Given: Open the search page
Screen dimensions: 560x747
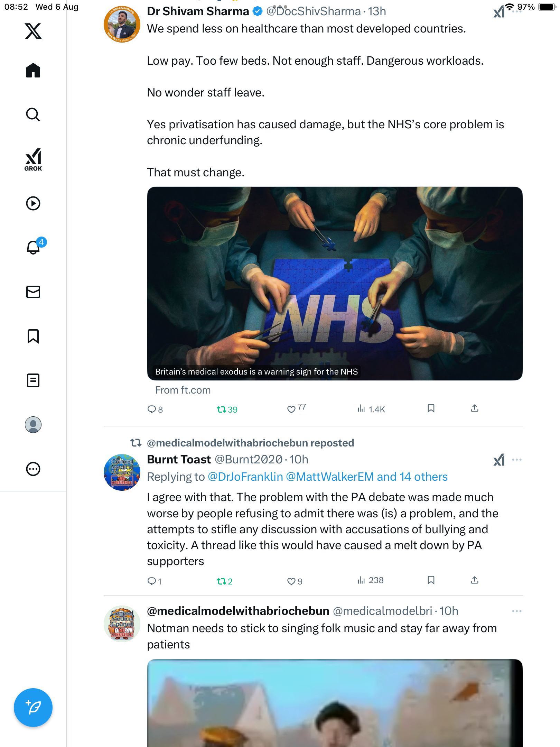Looking at the screenshot, I should (x=33, y=115).
